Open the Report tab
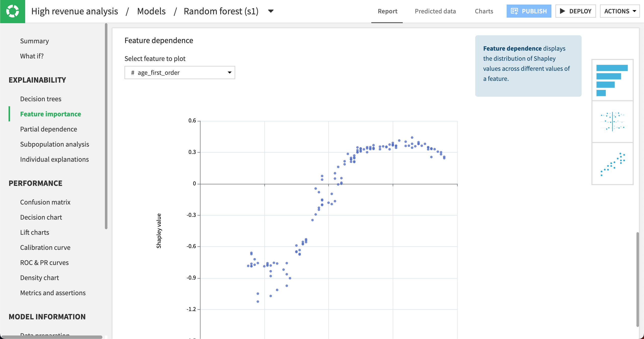The image size is (644, 339). pos(387,11)
